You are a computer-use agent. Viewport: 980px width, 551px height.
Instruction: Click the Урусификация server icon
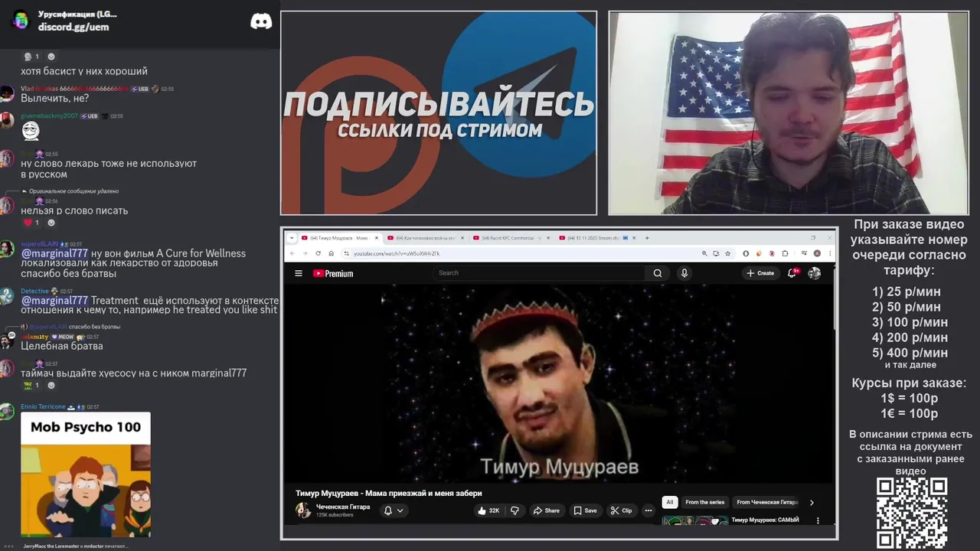tap(21, 20)
